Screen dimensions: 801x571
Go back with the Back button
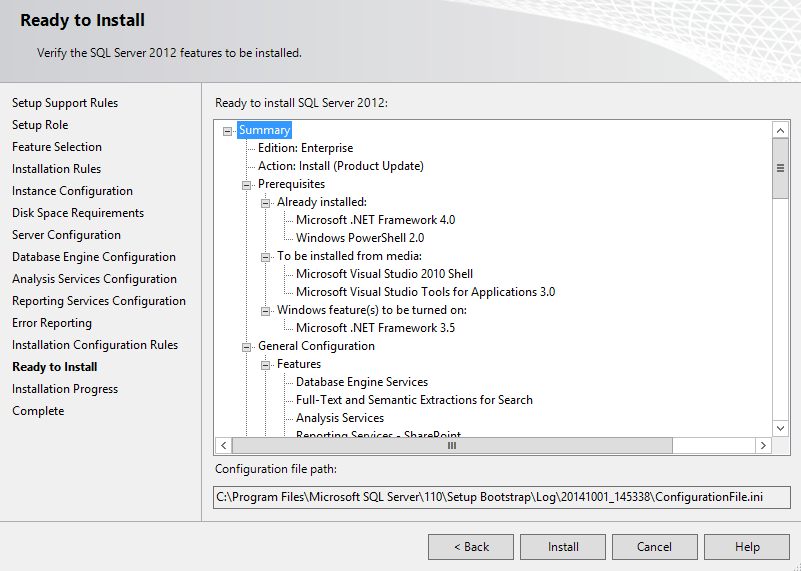[x=471, y=547]
